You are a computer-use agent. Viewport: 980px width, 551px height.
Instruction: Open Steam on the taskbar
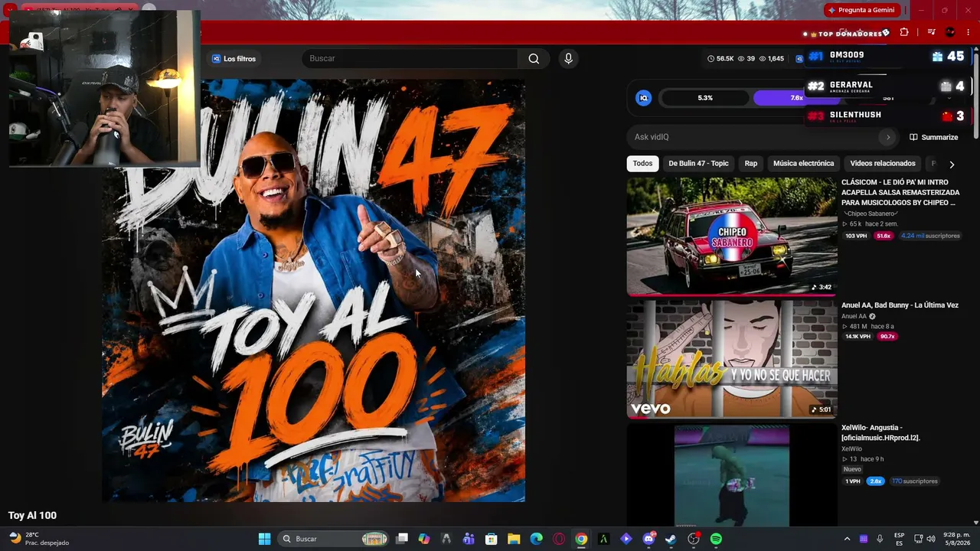pos(671,539)
